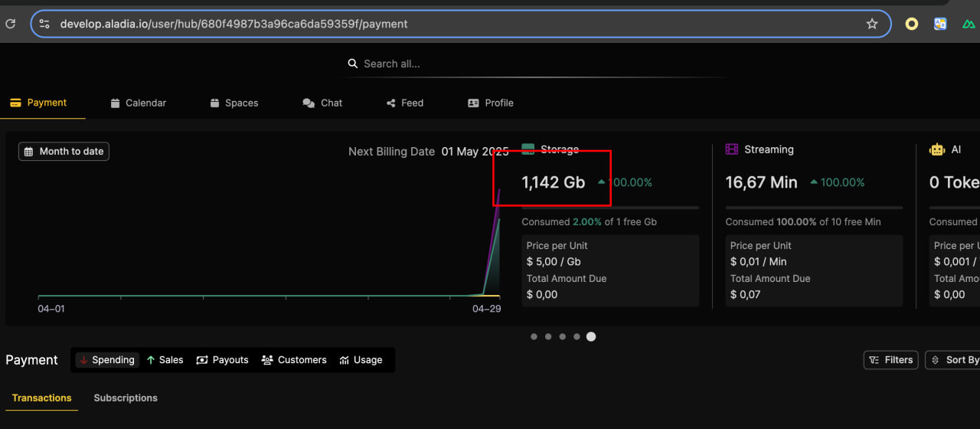Click the 04–29 chart axis label
980x429 pixels.
point(487,309)
